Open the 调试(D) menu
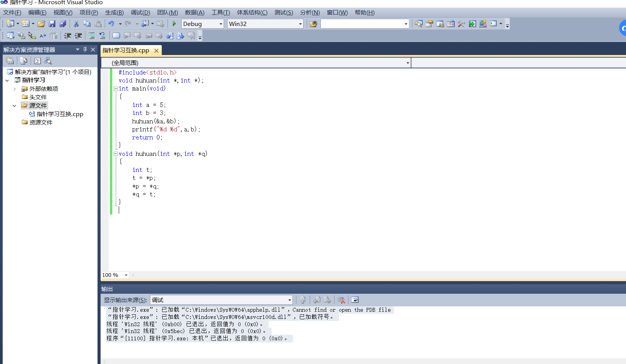This screenshot has height=364, width=626. [x=140, y=13]
